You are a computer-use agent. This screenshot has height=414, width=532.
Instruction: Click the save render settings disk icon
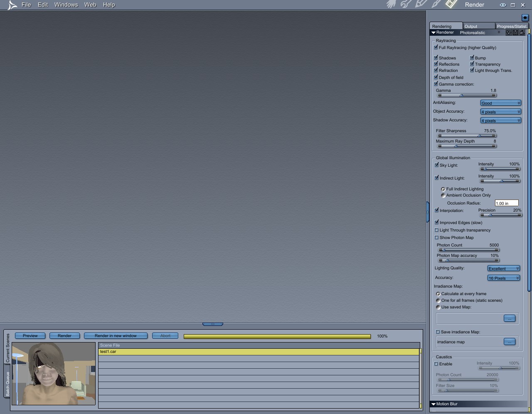(x=515, y=32)
